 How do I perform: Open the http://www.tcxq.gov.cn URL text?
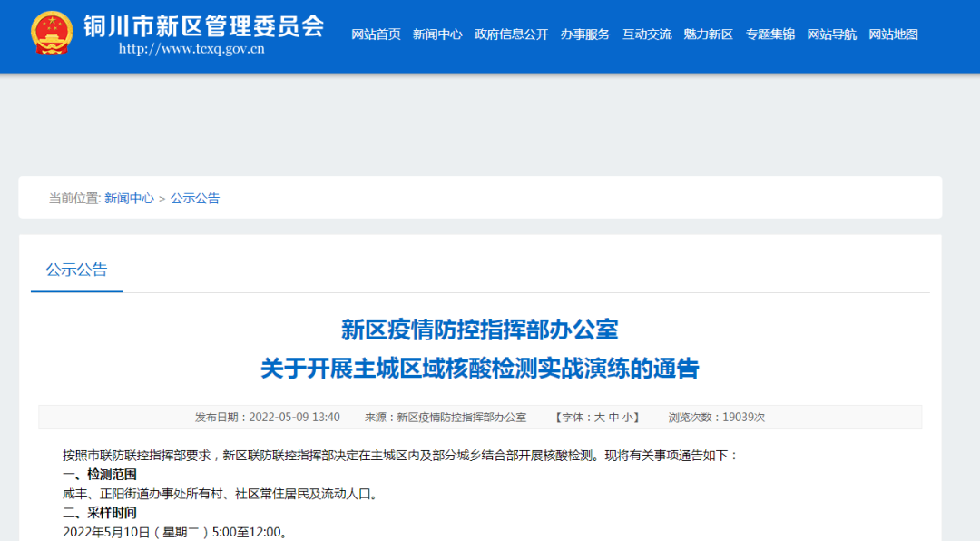click(x=191, y=49)
